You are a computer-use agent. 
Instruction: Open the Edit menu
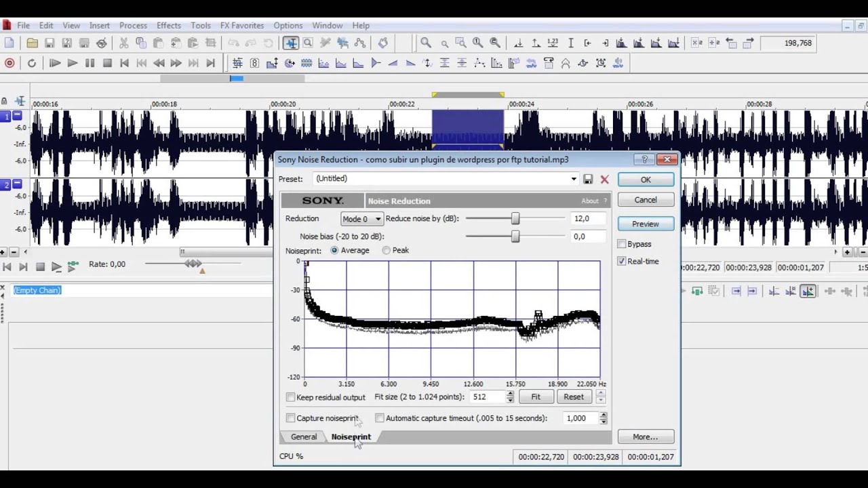(46, 25)
